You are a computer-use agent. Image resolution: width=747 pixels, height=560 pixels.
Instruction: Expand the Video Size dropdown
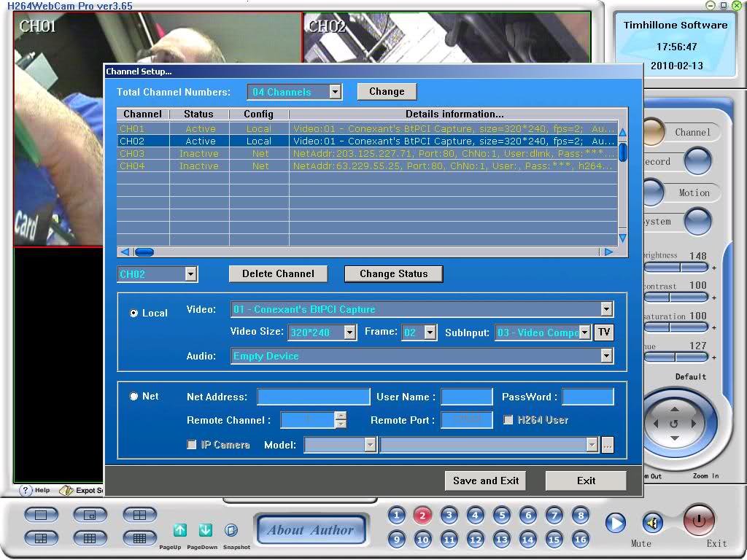tap(349, 332)
